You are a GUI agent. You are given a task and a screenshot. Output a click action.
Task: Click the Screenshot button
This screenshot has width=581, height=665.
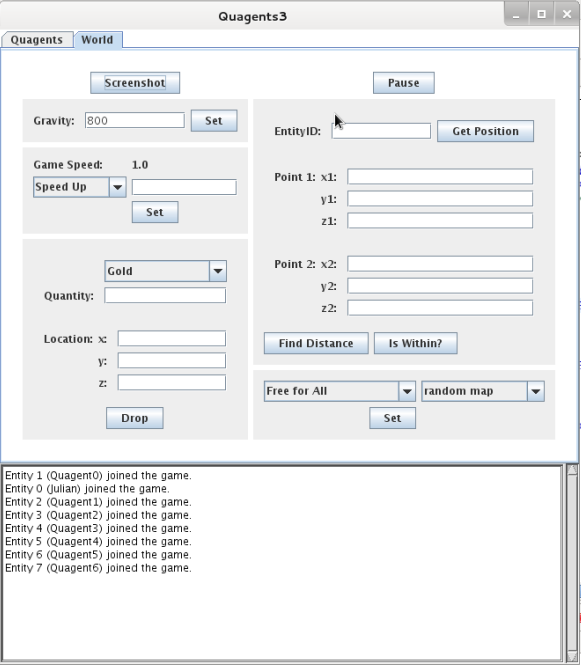point(135,83)
